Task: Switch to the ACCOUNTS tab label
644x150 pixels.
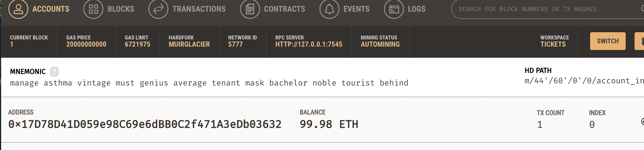Action: coord(51,9)
